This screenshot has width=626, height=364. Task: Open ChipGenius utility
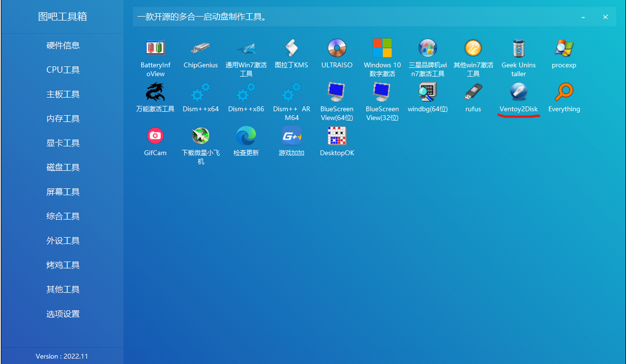click(201, 49)
